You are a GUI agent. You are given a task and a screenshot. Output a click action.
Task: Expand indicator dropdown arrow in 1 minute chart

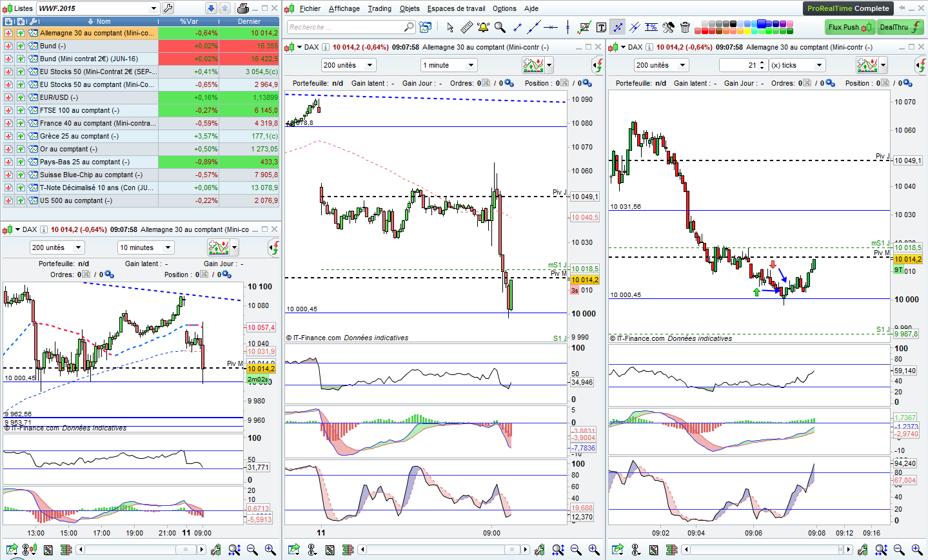pyautogui.click(x=549, y=65)
